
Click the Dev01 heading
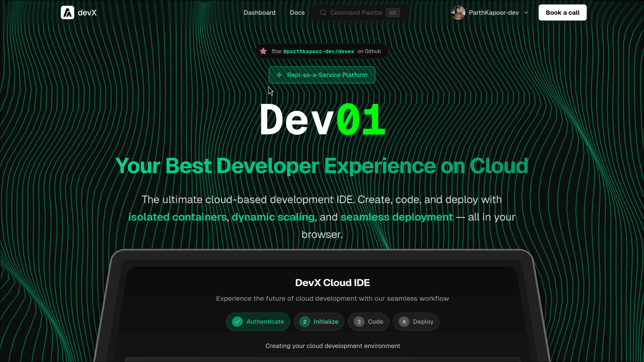point(322,120)
